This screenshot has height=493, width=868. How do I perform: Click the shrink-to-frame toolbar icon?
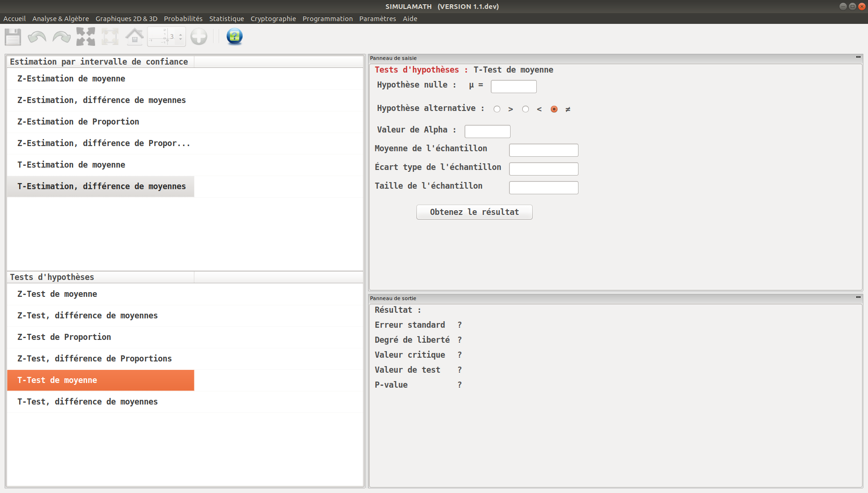(110, 37)
